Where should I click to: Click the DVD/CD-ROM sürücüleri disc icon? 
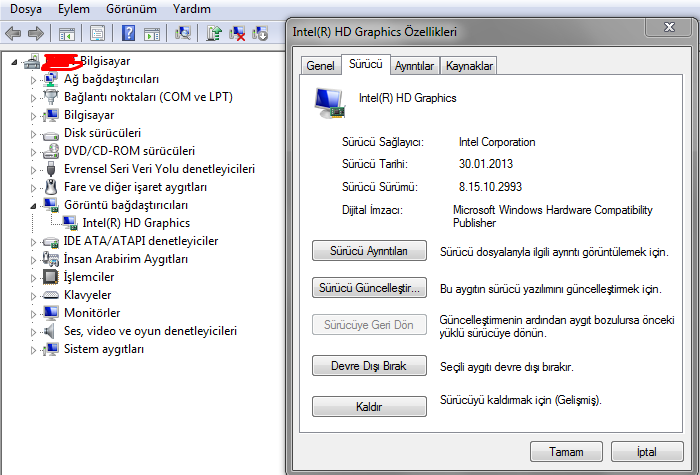[50, 151]
